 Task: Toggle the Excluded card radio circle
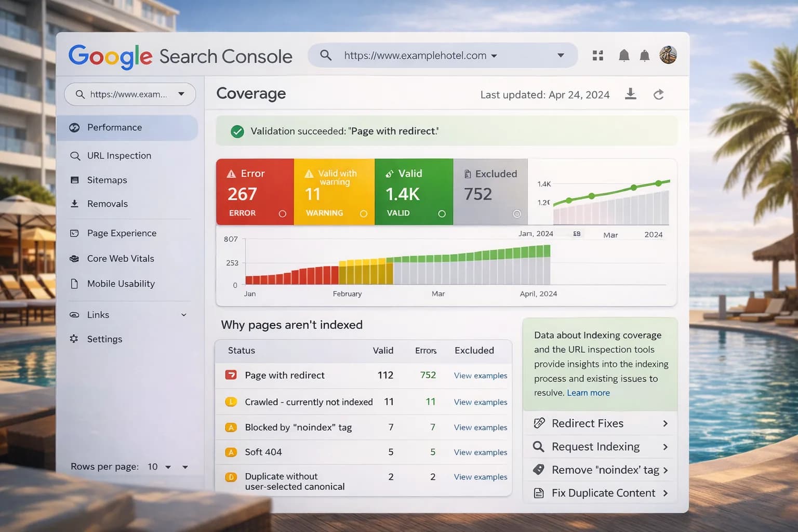coord(517,214)
